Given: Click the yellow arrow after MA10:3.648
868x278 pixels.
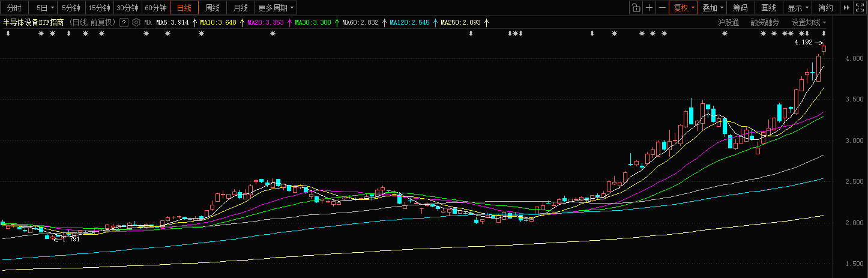Looking at the screenshot, I should coord(242,22).
